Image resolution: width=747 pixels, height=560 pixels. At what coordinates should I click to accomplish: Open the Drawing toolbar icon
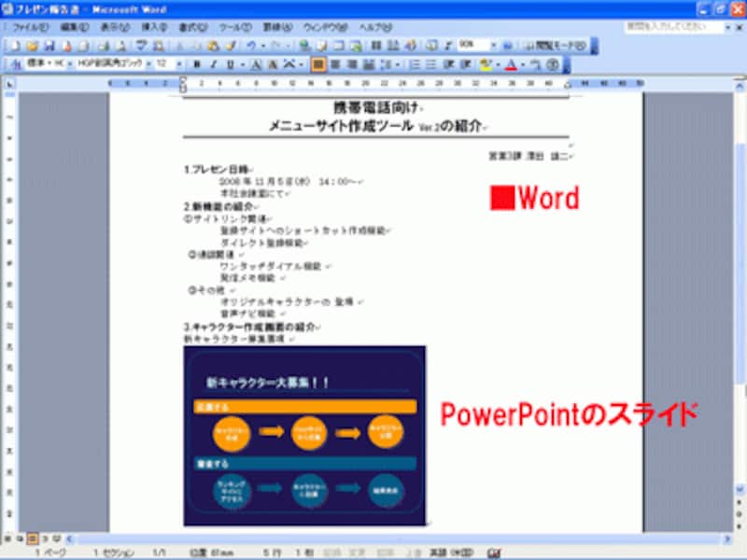(411, 46)
